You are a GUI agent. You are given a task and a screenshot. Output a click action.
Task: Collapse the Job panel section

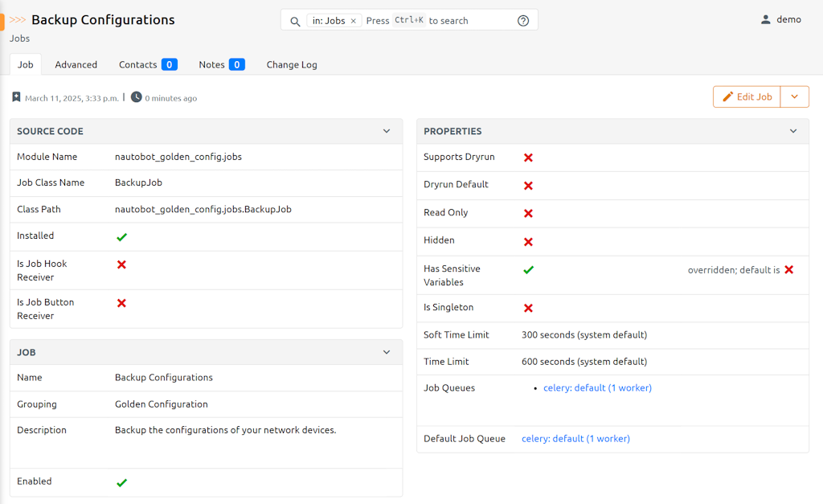(x=387, y=352)
